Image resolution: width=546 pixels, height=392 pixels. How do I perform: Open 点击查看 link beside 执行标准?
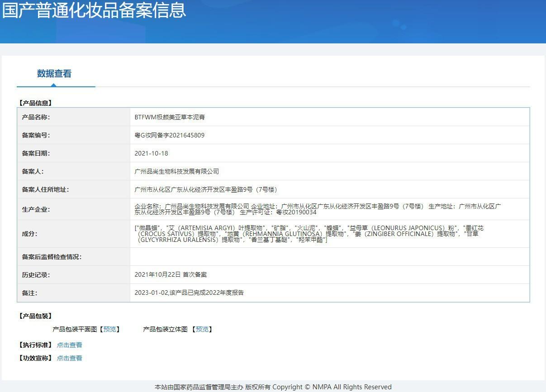click(x=69, y=345)
